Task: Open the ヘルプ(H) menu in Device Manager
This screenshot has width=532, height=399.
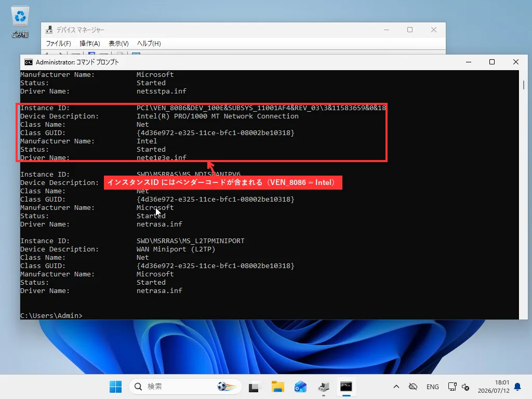Action: click(x=149, y=44)
